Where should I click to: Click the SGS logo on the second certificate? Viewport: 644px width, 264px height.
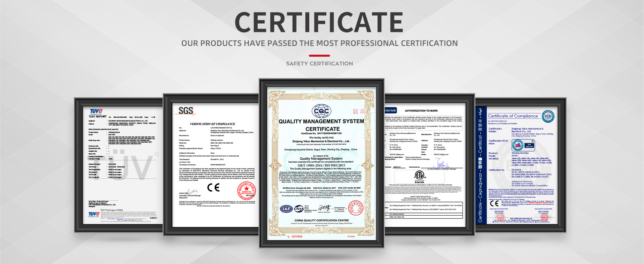[x=185, y=111]
